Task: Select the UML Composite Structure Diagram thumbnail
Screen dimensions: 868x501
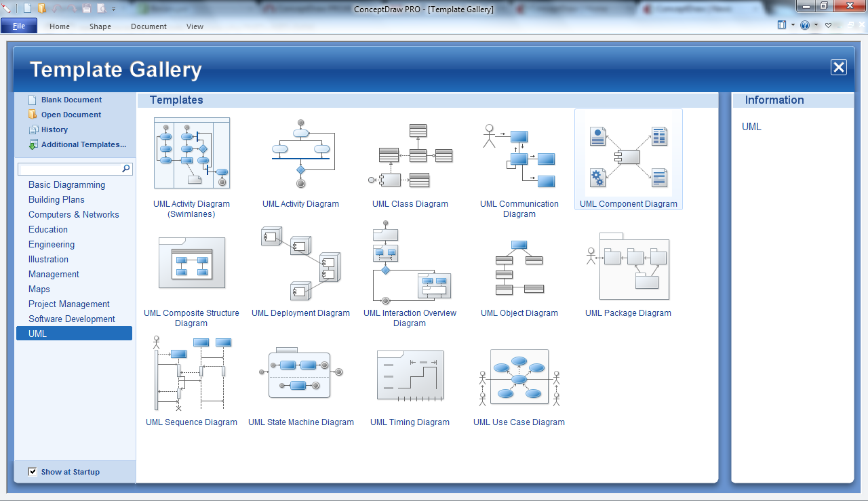Action: (192, 262)
